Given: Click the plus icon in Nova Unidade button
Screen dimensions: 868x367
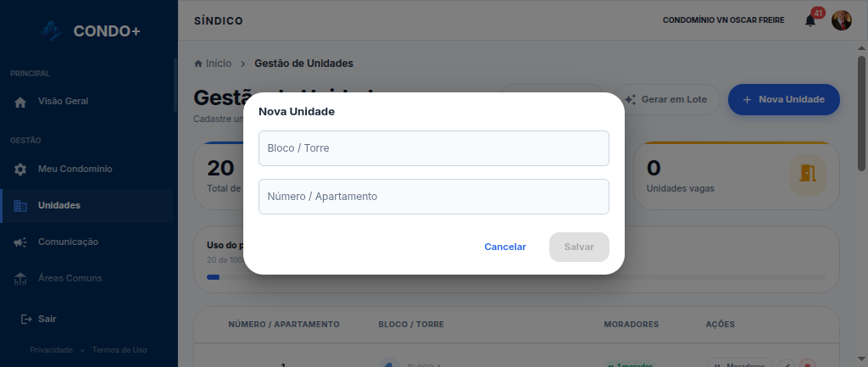Looking at the screenshot, I should [x=747, y=100].
